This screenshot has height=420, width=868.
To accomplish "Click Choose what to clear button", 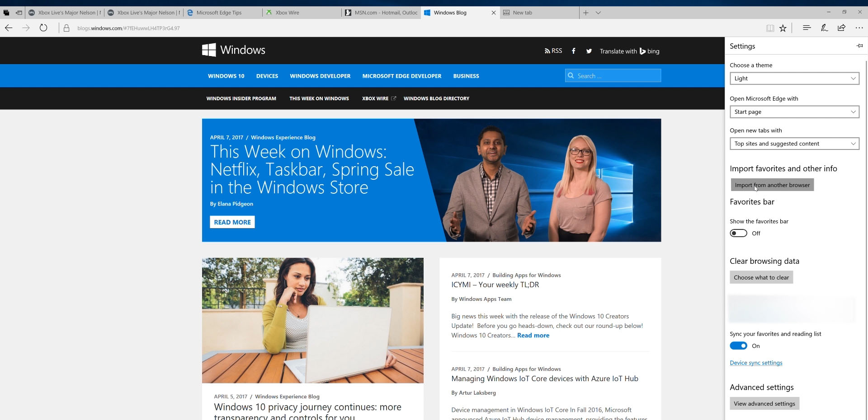I will pyautogui.click(x=761, y=277).
